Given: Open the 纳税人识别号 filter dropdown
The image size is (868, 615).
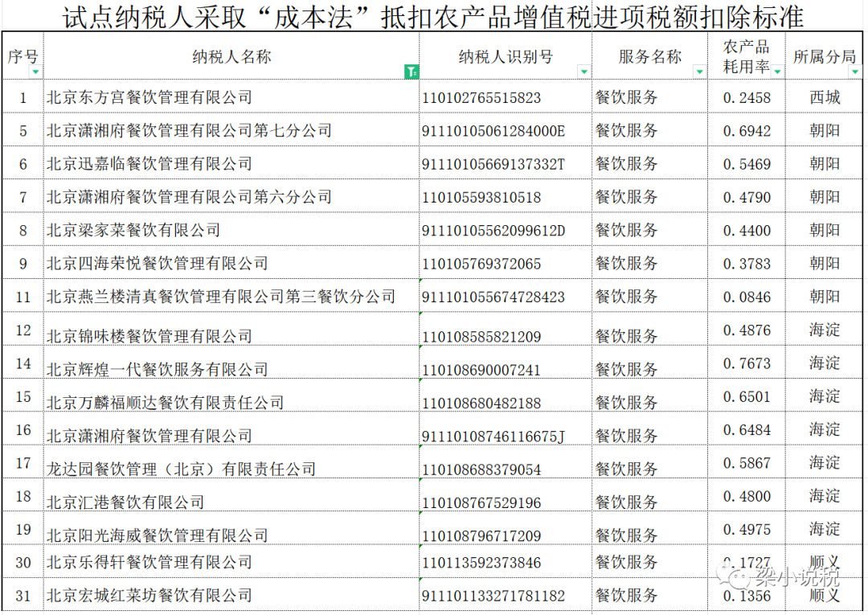Looking at the screenshot, I should pos(584,72).
